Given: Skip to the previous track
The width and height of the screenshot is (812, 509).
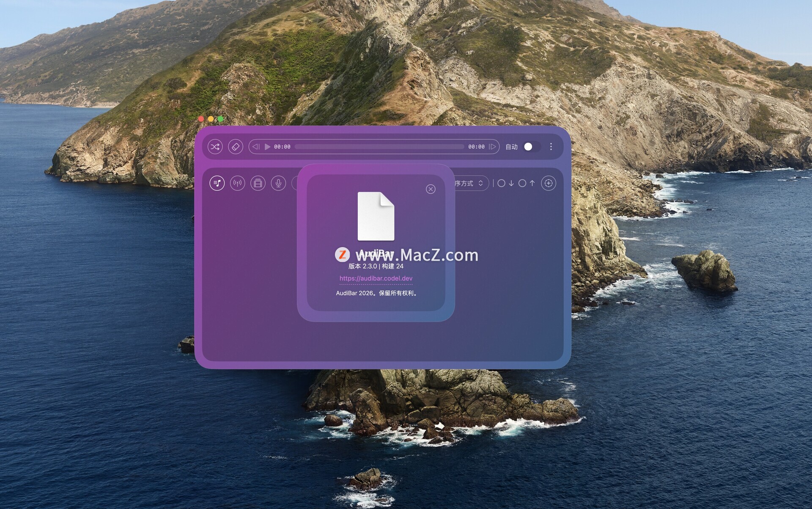Looking at the screenshot, I should tap(256, 147).
